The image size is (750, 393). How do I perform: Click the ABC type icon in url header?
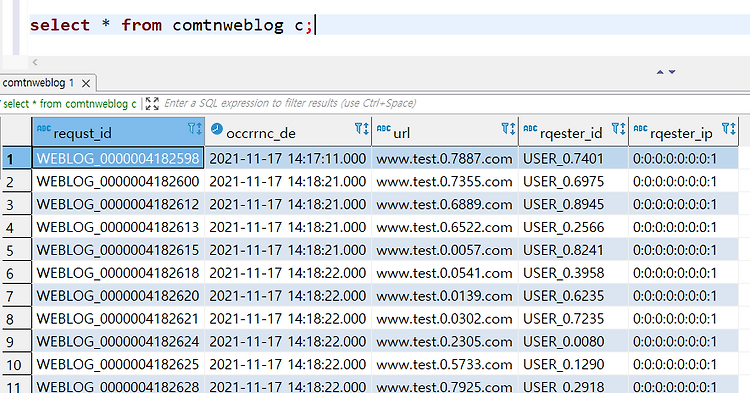pyautogui.click(x=384, y=128)
